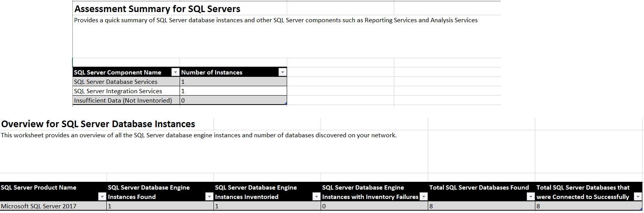Image resolution: width=644 pixels, height=213 pixels.
Task: Open the Number of Instances filter dropdown
Action: (x=282, y=72)
